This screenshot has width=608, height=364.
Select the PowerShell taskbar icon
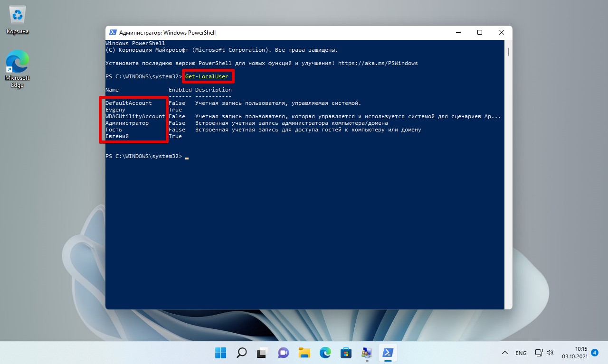coord(388,353)
